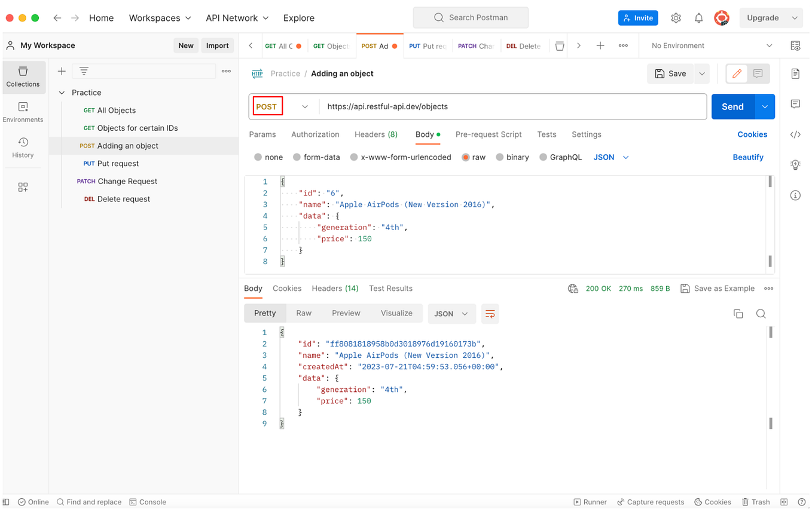Open the Console in status bar
Image resolution: width=812 pixels, height=512 pixels.
[148, 502]
